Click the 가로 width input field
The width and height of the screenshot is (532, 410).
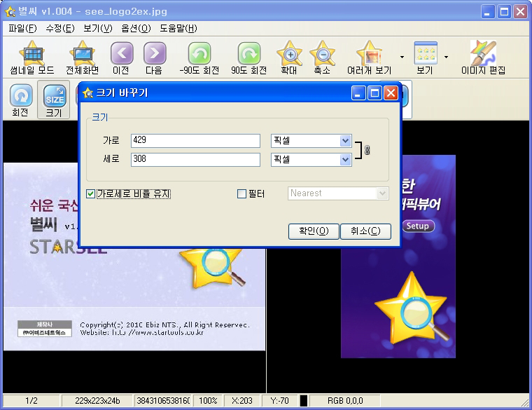click(195, 141)
